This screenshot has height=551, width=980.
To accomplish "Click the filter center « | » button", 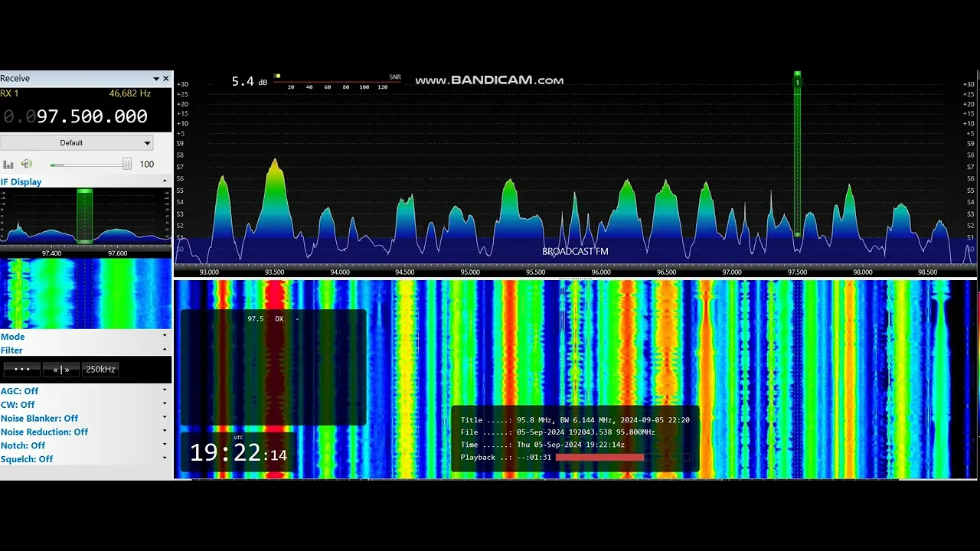I will 61,370.
